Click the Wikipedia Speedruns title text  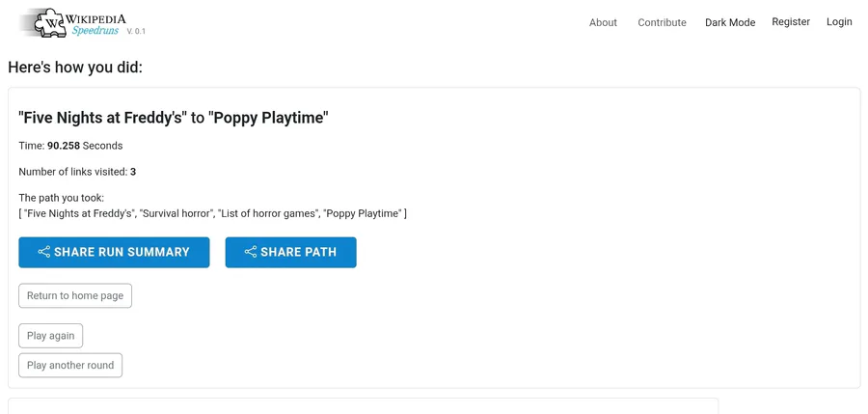tap(95, 24)
